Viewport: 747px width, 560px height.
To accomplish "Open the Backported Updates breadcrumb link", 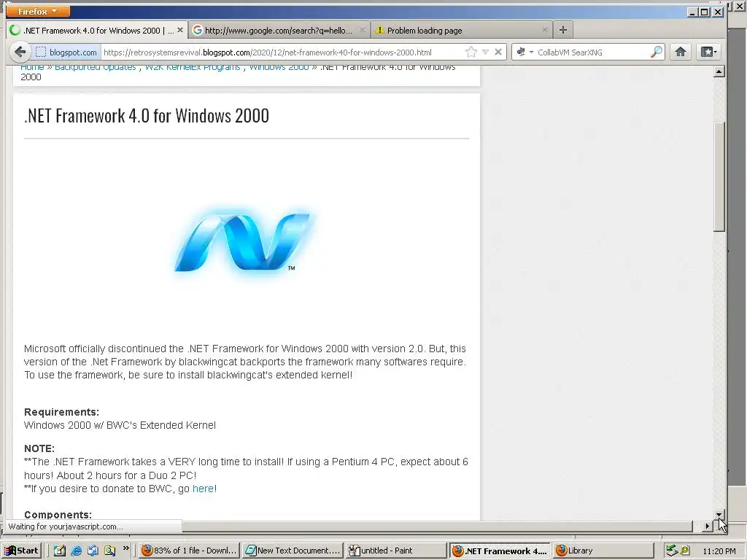I will 96,68.
